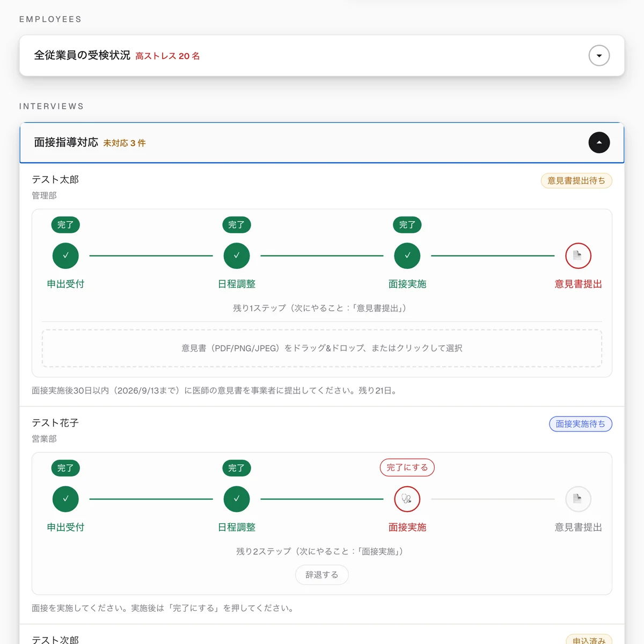Click the employee name テスト太郎

coord(55,179)
